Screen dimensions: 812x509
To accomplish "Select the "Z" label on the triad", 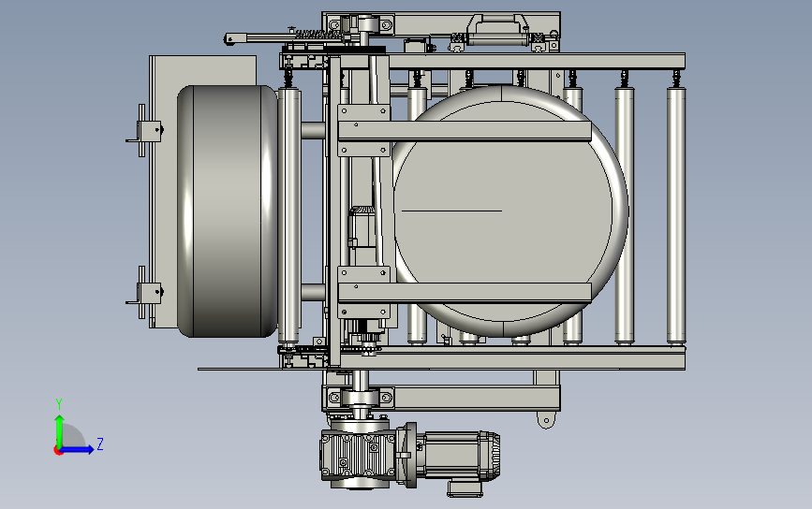I will coord(100,444).
